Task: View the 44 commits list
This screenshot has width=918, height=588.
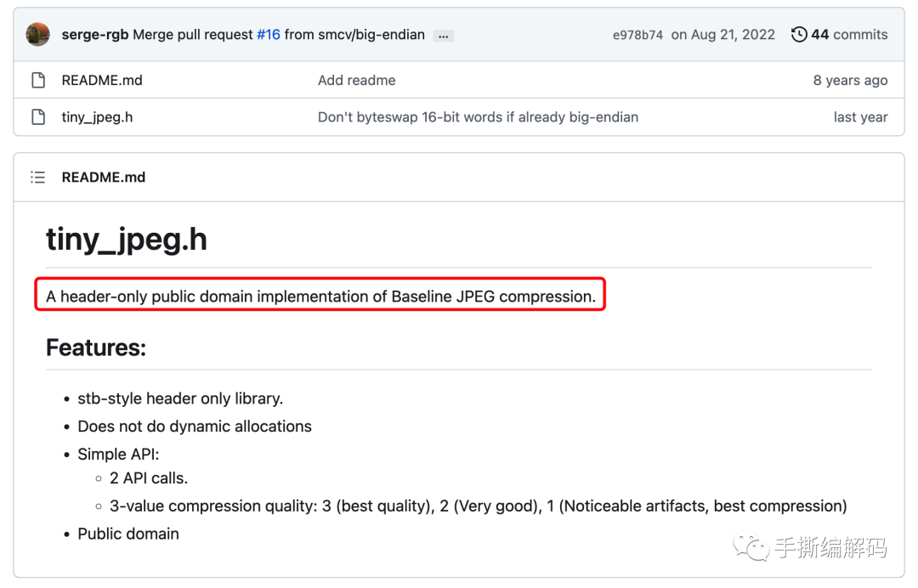Action: click(849, 35)
